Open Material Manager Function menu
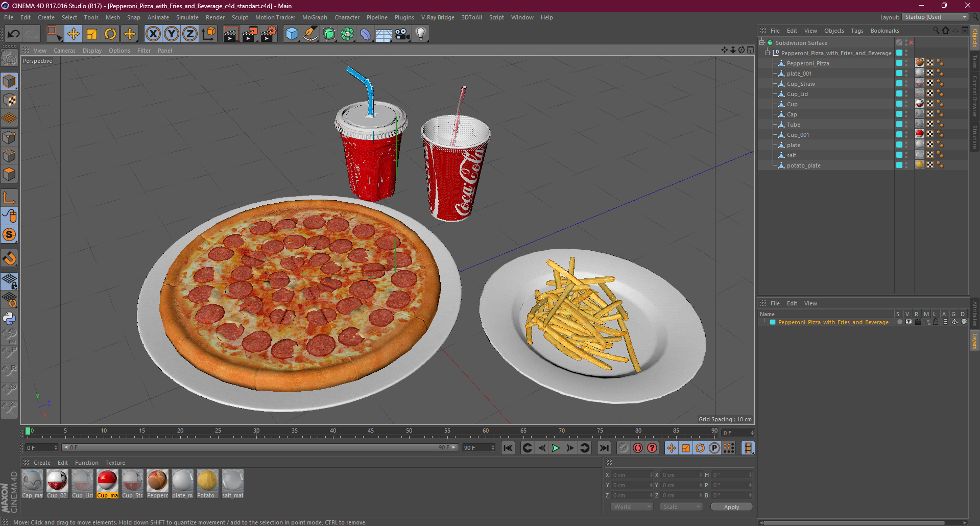The image size is (980, 526). pos(86,463)
